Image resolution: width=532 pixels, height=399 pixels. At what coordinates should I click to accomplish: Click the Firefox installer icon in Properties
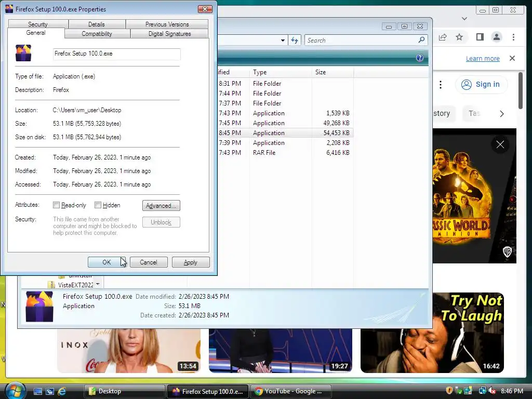click(23, 54)
